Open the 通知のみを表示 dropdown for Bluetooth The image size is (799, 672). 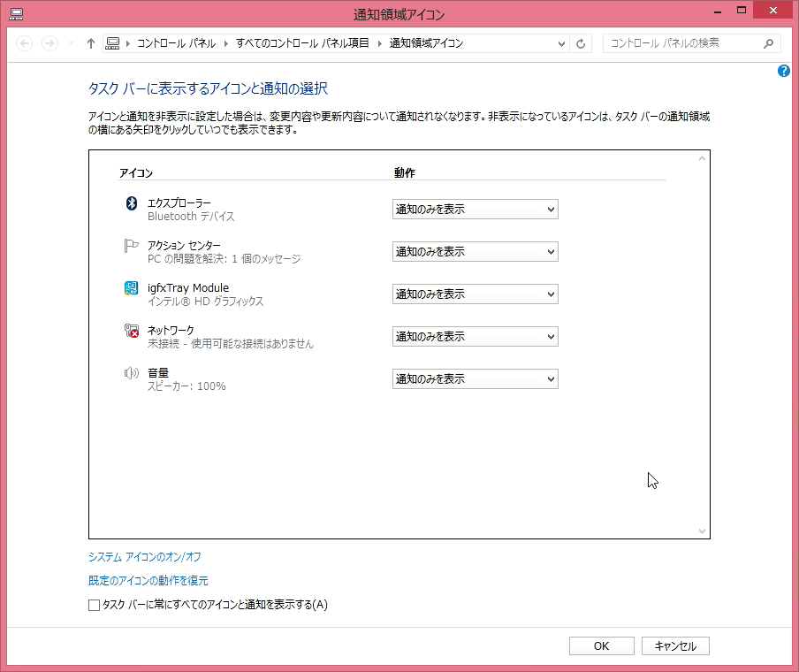[475, 209]
